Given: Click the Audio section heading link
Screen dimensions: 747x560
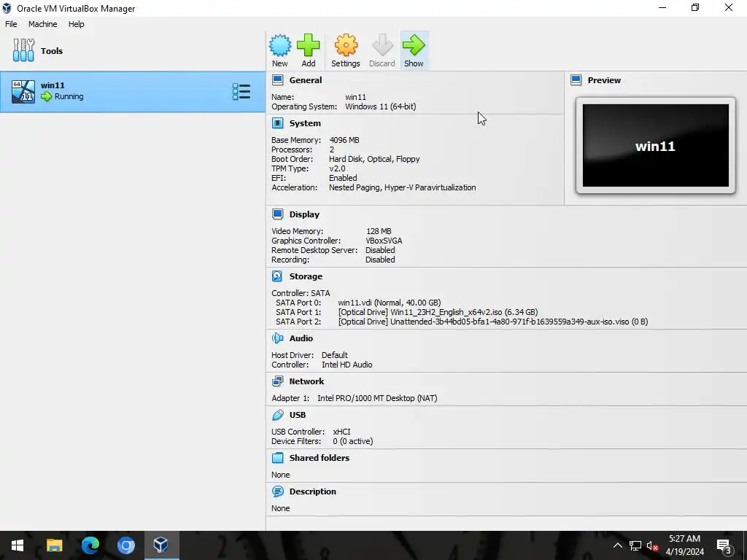Looking at the screenshot, I should coord(301,338).
